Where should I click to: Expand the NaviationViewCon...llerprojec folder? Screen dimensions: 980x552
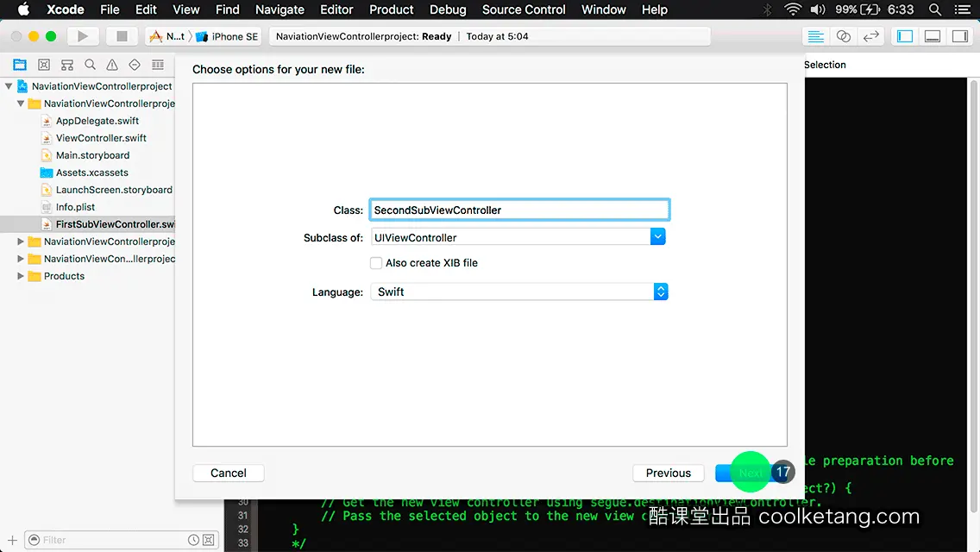[x=21, y=259]
